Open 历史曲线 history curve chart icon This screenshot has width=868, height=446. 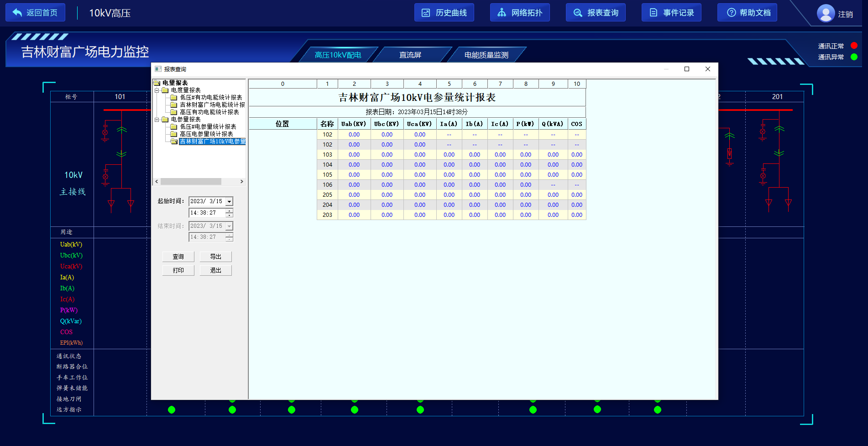click(x=426, y=13)
